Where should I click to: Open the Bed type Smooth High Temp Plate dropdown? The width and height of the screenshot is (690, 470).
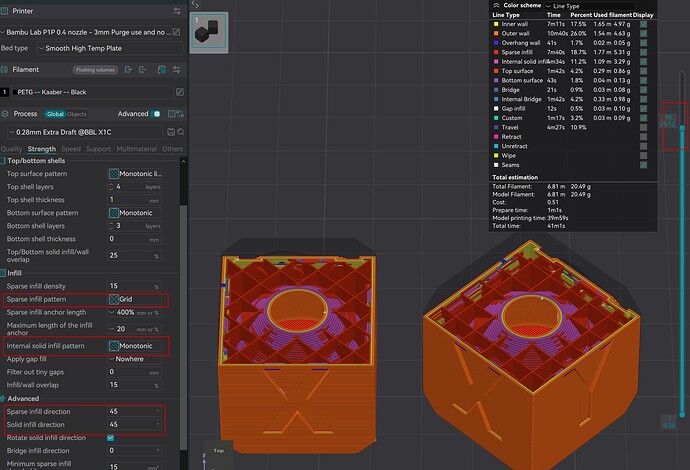[110, 48]
